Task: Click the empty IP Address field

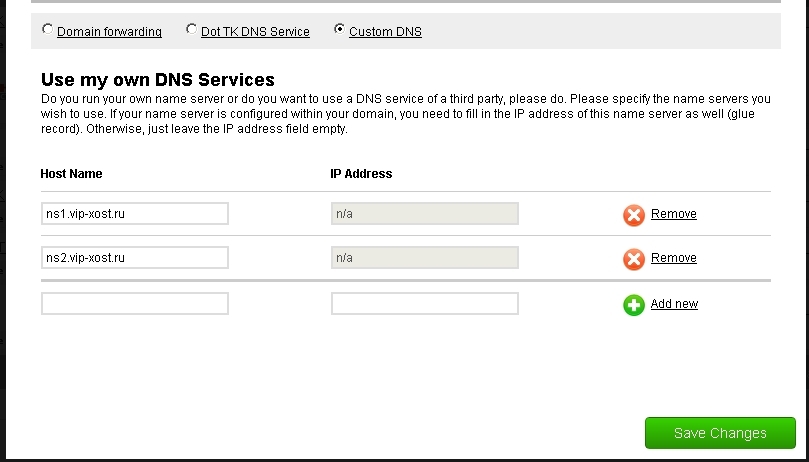Action: point(424,304)
